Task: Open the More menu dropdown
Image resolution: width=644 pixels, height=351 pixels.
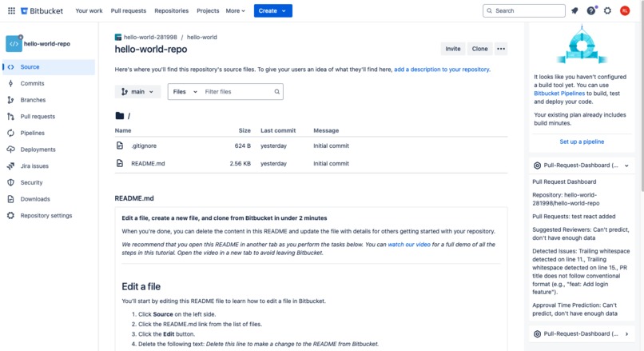Action: click(236, 10)
